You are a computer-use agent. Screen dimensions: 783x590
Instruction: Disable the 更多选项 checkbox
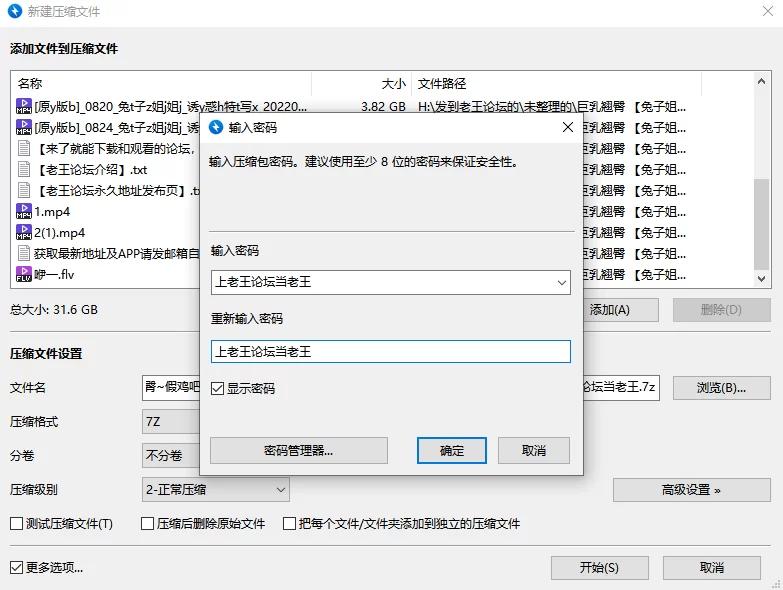point(16,567)
